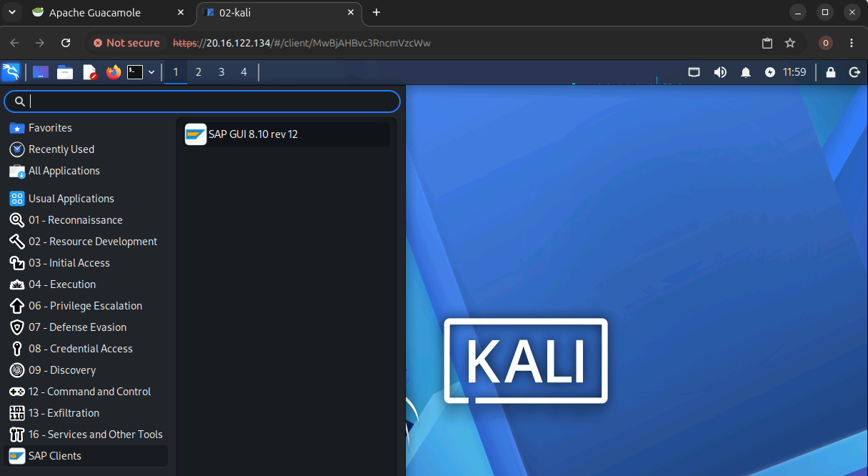The width and height of the screenshot is (868, 476).
Task: Open the terminal emulator icon in panel
Action: click(x=135, y=72)
